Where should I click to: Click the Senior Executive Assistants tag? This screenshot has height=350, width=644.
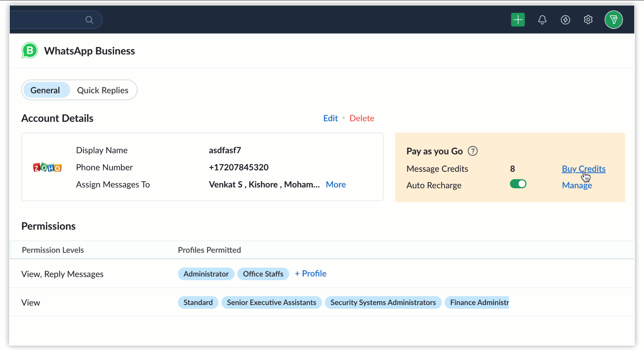(271, 302)
